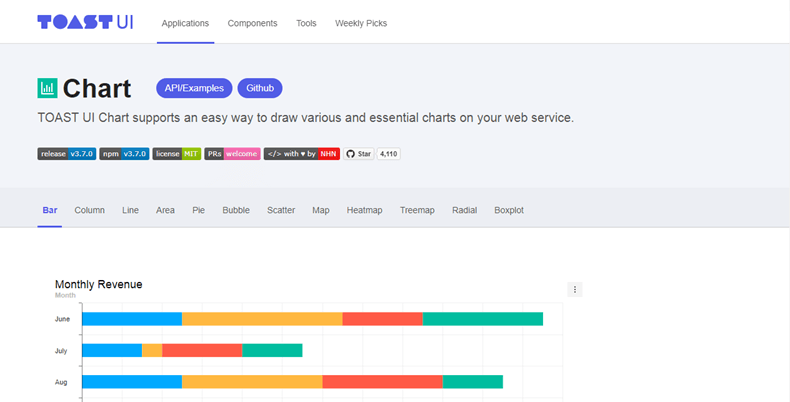Open the Tools menu
The width and height of the screenshot is (790, 402).
306,23
